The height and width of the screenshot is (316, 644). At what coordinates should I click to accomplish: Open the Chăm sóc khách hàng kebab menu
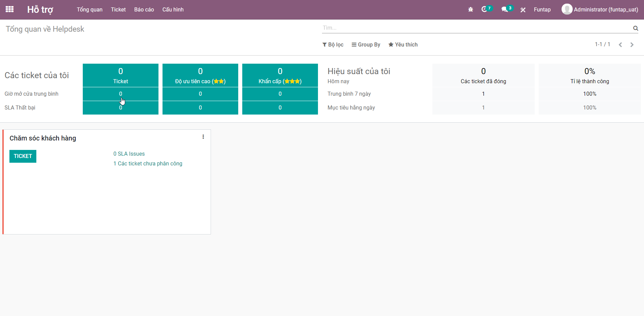203,137
